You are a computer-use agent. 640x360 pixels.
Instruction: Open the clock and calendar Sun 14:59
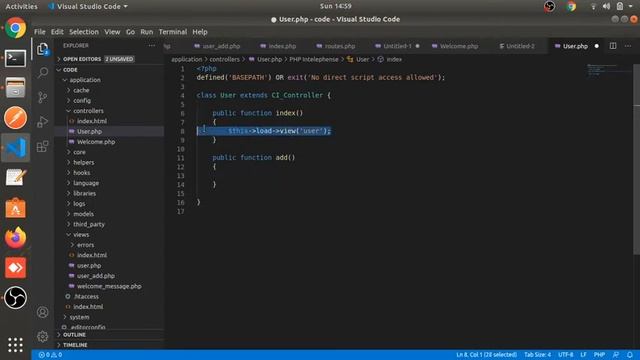click(x=336, y=6)
